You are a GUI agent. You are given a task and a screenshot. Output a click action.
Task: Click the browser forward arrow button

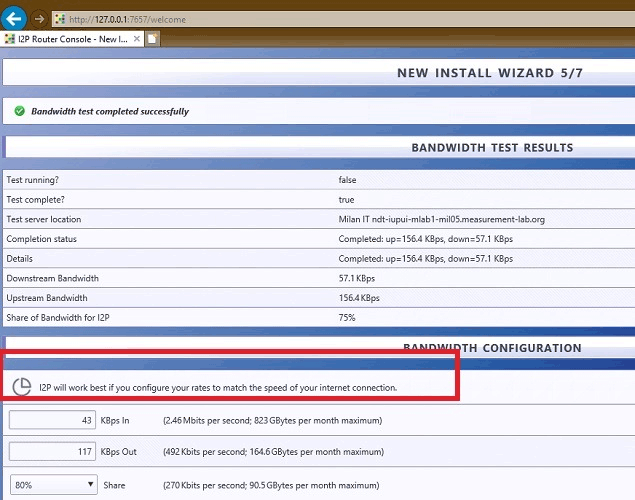[x=39, y=19]
